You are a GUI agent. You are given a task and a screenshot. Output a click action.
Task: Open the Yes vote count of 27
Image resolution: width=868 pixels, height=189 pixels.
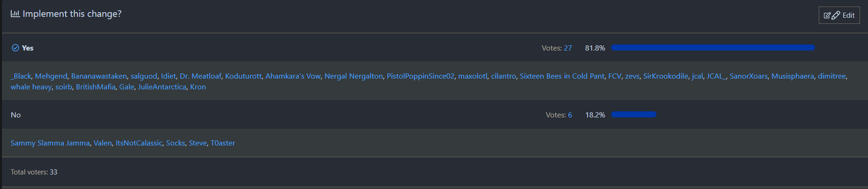point(567,48)
